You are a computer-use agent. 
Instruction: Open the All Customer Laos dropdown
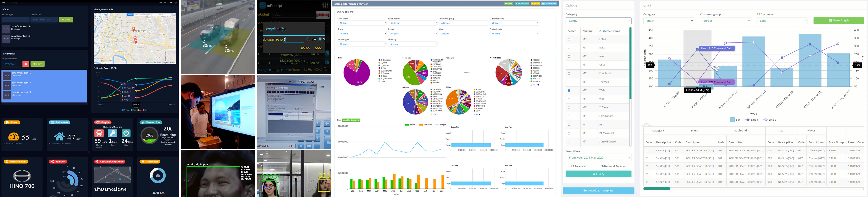click(782, 20)
